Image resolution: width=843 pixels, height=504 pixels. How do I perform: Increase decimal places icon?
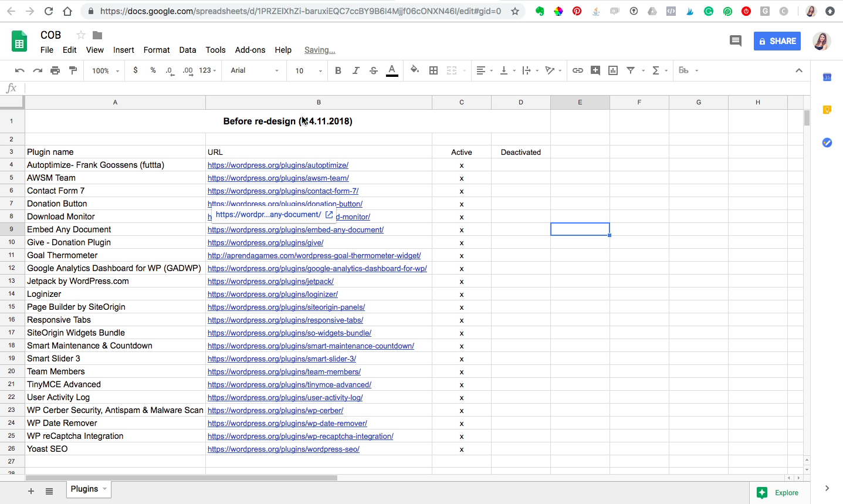coord(188,70)
